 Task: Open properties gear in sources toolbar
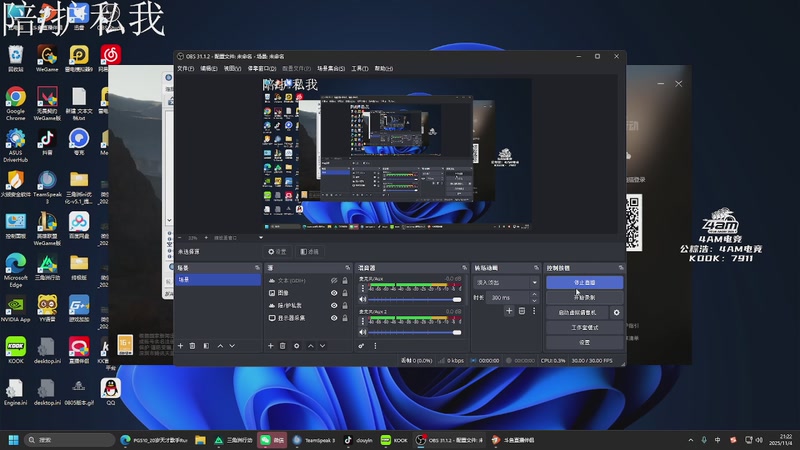296,345
